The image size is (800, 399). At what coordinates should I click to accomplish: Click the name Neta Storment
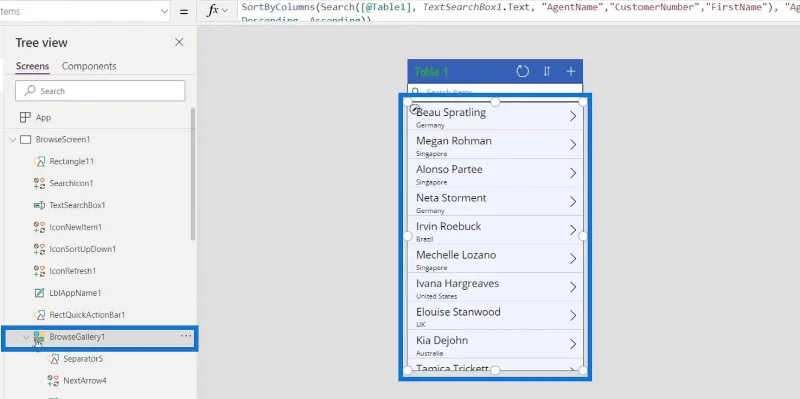pos(451,198)
